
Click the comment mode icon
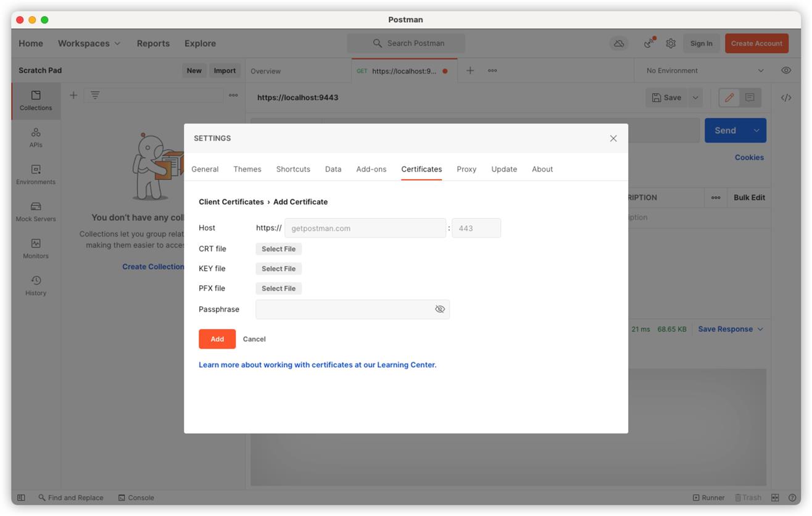coord(750,98)
